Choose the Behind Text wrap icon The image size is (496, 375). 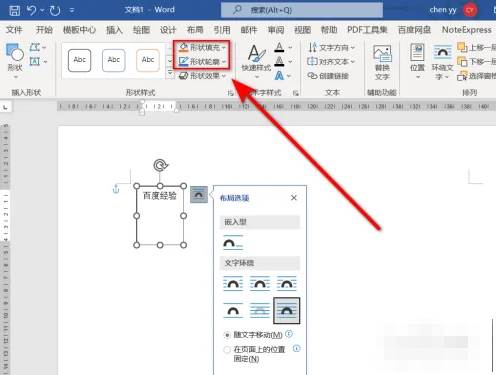pyautogui.click(x=260, y=310)
